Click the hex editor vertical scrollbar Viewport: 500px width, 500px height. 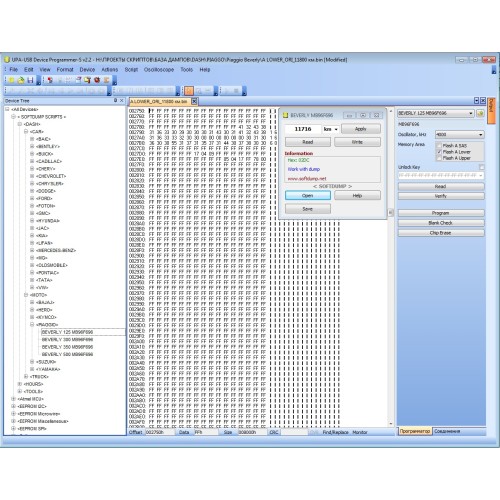click(391, 267)
